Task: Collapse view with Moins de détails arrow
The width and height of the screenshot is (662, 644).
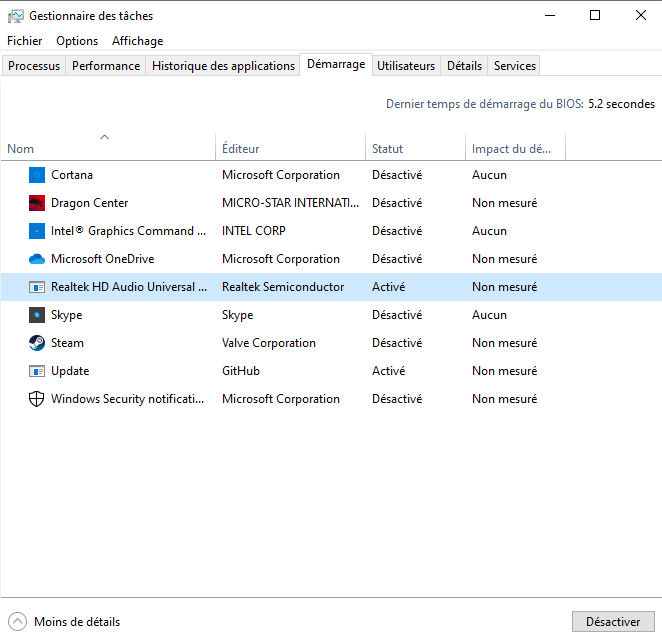Action: point(17,622)
